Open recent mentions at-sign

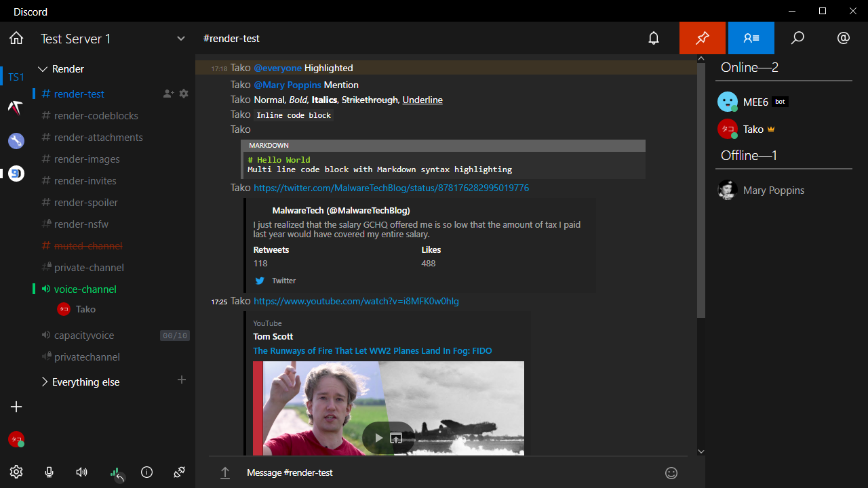844,38
